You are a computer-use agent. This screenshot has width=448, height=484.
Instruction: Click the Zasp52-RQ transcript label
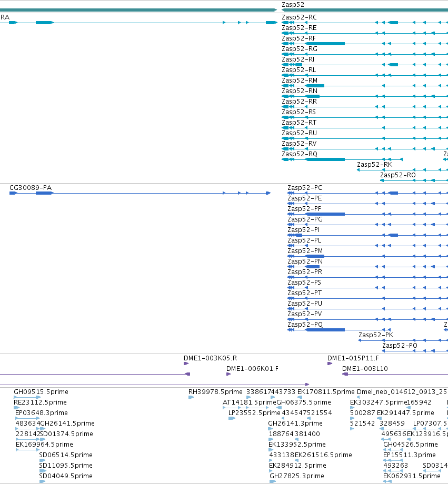(300, 154)
